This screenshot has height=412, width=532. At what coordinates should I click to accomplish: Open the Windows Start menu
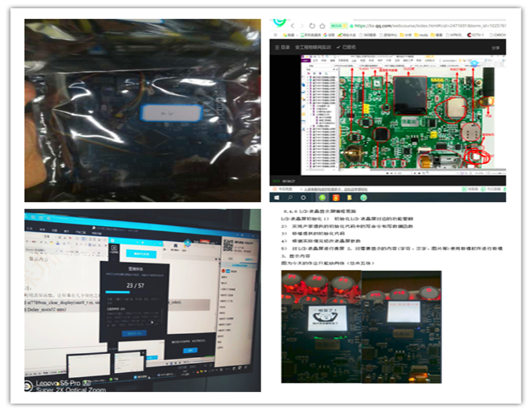277,197
